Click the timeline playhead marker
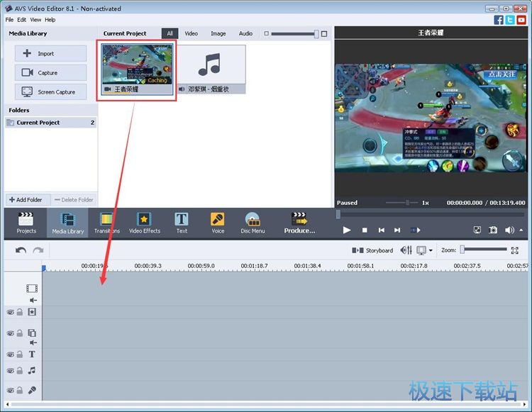 click(44, 268)
